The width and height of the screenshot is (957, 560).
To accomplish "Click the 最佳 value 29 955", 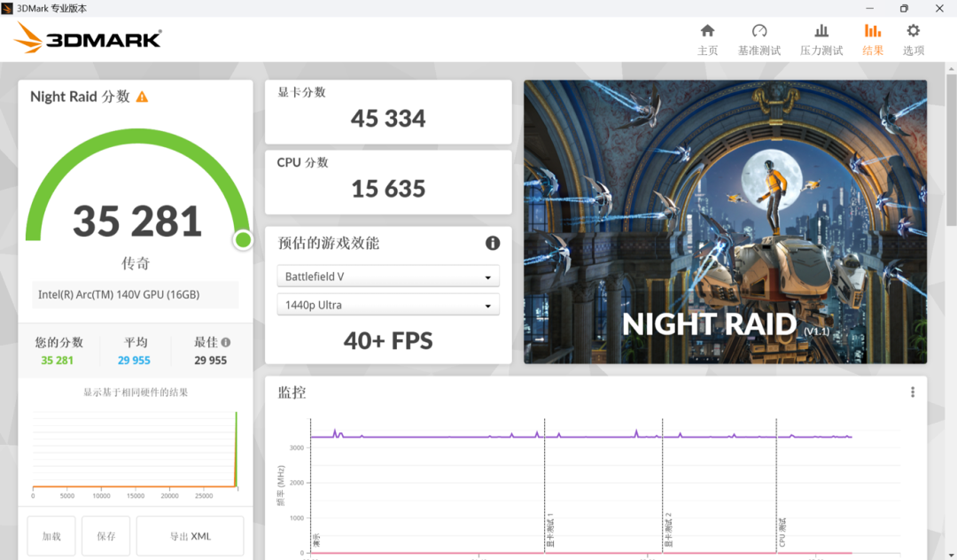I will coord(211,361).
